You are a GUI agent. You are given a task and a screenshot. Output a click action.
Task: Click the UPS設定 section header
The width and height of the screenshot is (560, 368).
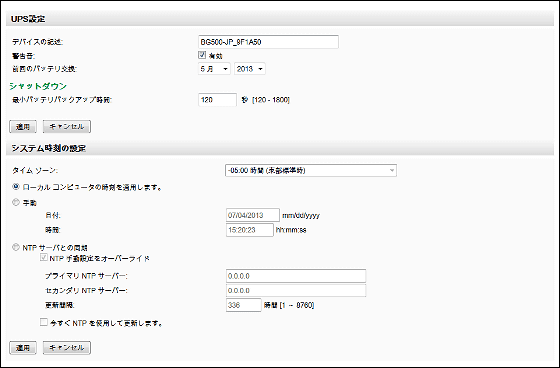[x=280, y=19]
